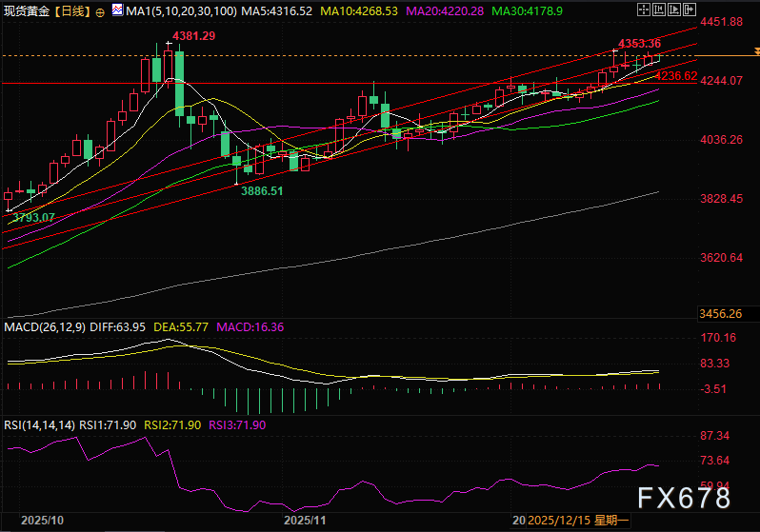Open MA1(5,10,20,30,100) indicator settings
Viewport: 760px width, 532px height.
[178, 11]
